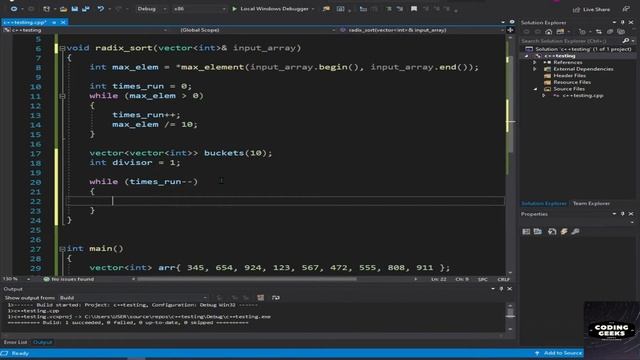
Task: Click the magnifier search icon in Solution Explorer
Action: pos(626,41)
